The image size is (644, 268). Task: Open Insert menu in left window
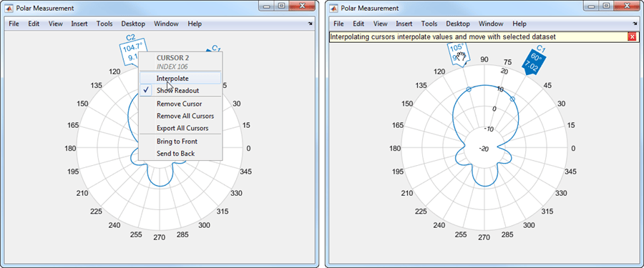click(79, 24)
